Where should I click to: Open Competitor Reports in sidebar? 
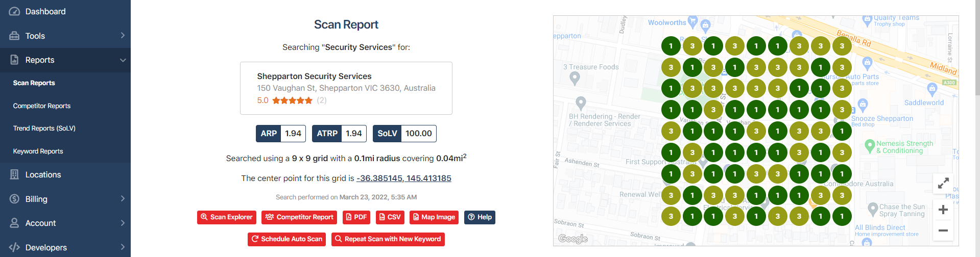[x=42, y=106]
